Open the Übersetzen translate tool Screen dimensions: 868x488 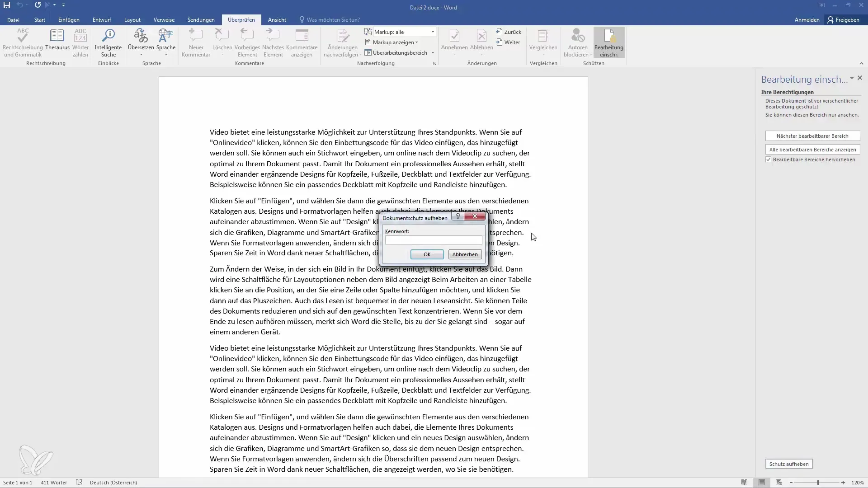coord(141,43)
